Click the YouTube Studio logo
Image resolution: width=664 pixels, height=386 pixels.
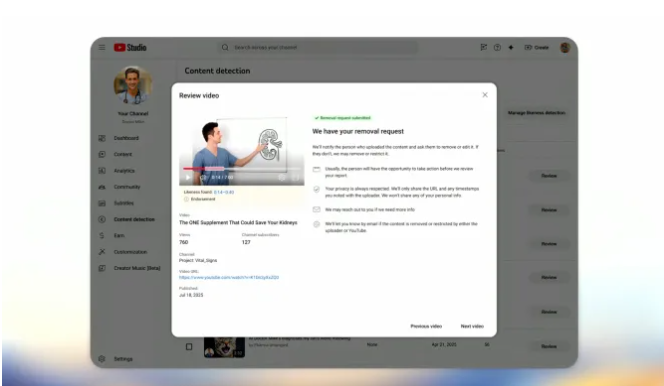pyautogui.click(x=130, y=47)
